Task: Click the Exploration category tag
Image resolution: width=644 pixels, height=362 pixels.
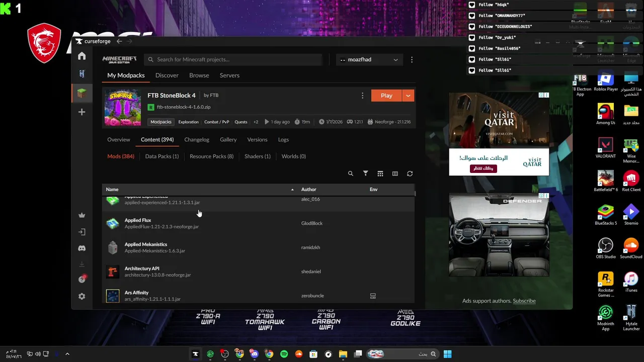Action: [189, 122]
